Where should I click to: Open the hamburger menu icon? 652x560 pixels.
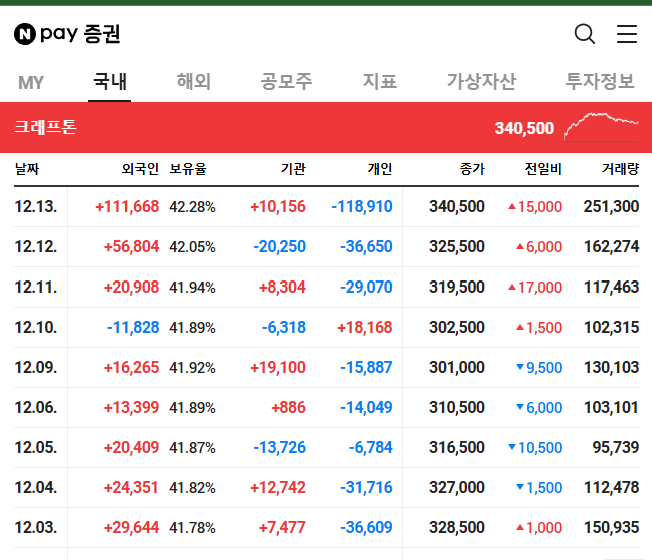627,34
